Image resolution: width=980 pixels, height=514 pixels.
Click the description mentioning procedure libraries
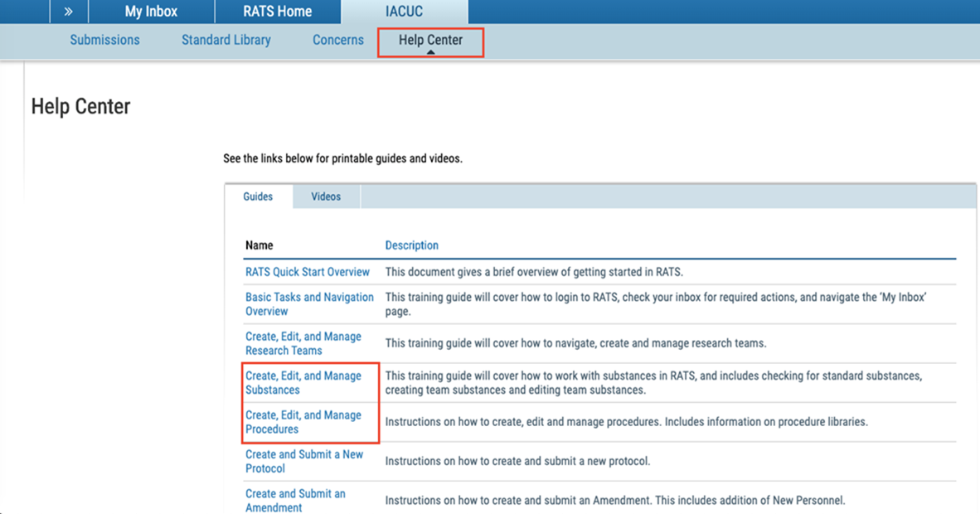tap(626, 422)
